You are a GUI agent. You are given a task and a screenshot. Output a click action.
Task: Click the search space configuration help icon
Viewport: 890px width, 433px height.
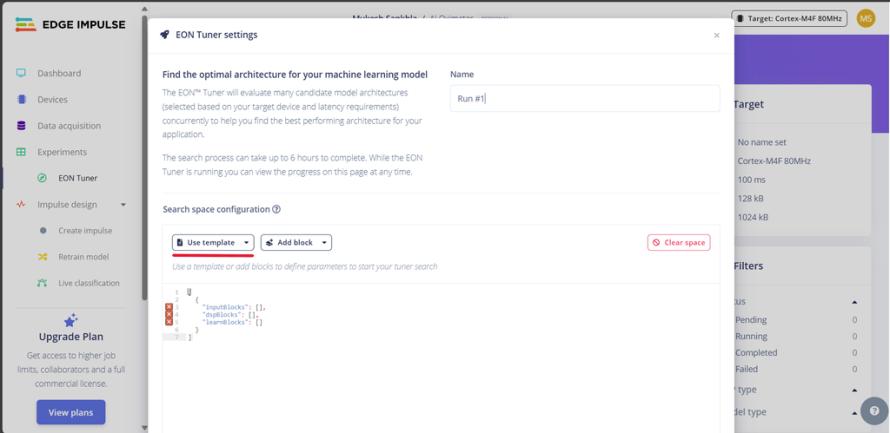pos(276,209)
